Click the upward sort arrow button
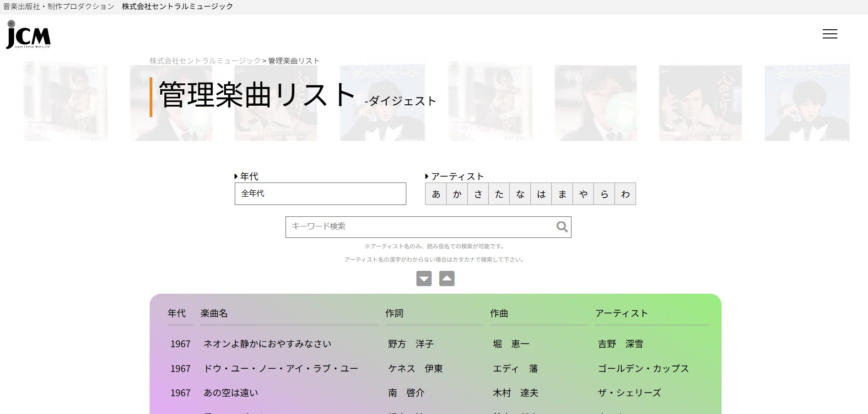This screenshot has height=414, width=868. (x=447, y=278)
